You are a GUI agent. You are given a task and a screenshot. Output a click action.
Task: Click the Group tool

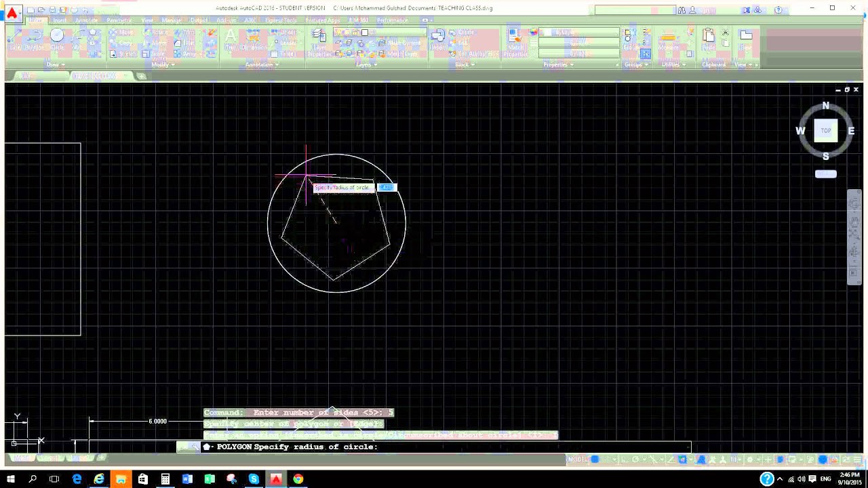630,39
